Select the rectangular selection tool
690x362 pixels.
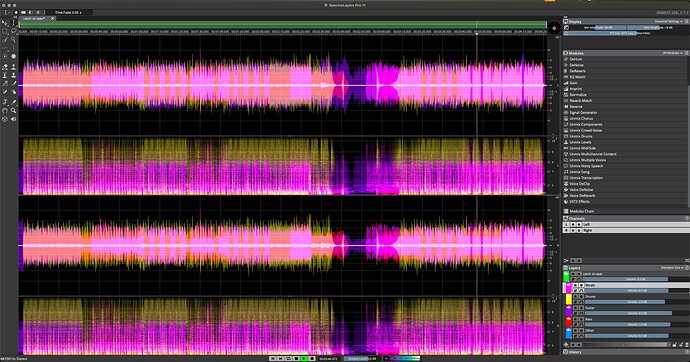[x=4, y=31]
